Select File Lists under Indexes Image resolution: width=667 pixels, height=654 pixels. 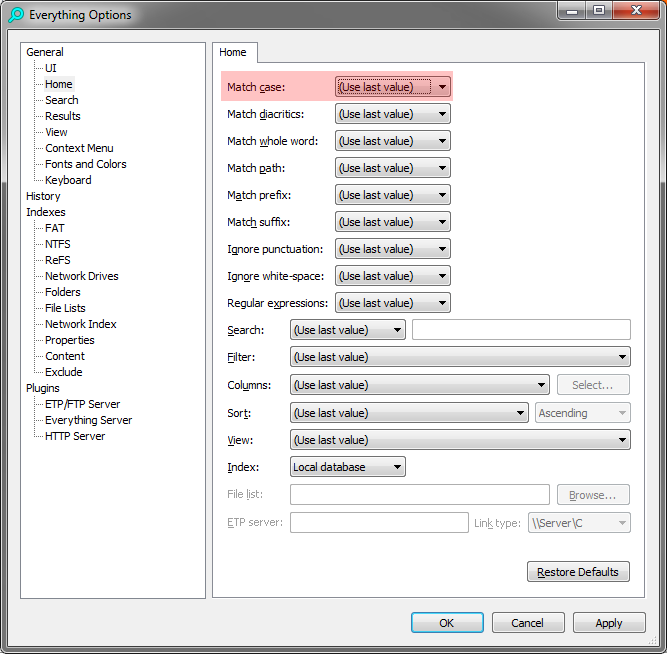(x=65, y=308)
